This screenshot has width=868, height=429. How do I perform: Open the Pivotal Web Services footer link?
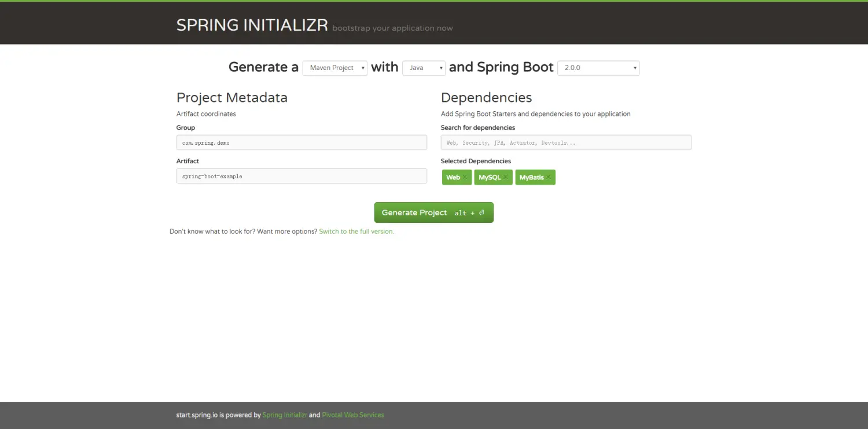click(353, 415)
